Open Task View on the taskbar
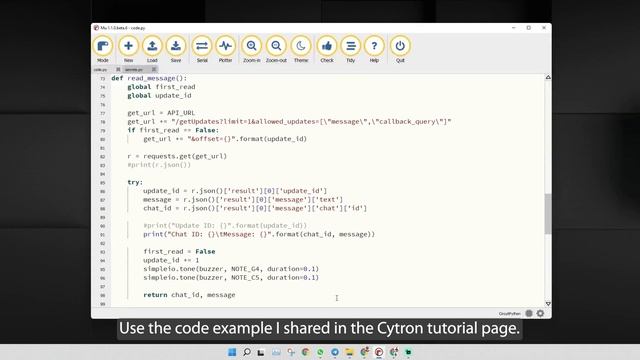Image resolution: width=640 pixels, height=360 pixels. pos(261,352)
